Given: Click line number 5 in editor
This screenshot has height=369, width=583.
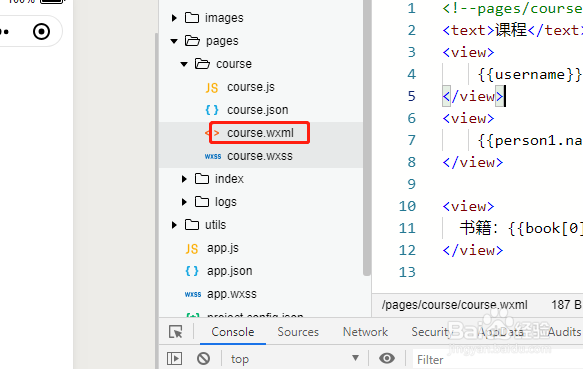Looking at the screenshot, I should pyautogui.click(x=411, y=96).
